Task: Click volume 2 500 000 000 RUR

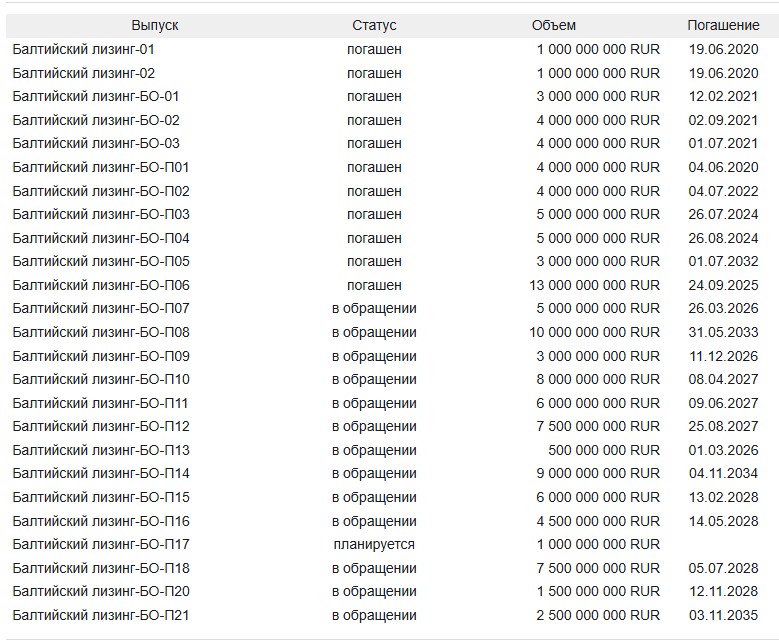Action: point(598,615)
